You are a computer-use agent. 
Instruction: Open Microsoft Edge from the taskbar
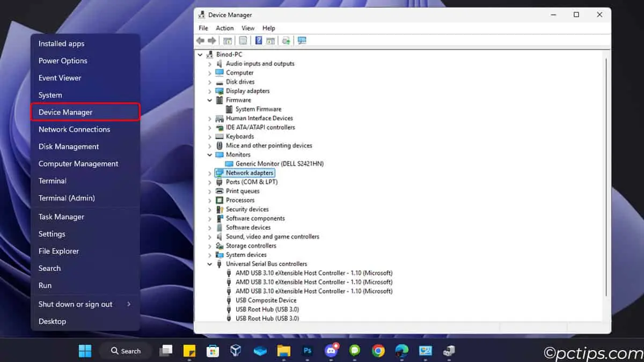pos(402,351)
